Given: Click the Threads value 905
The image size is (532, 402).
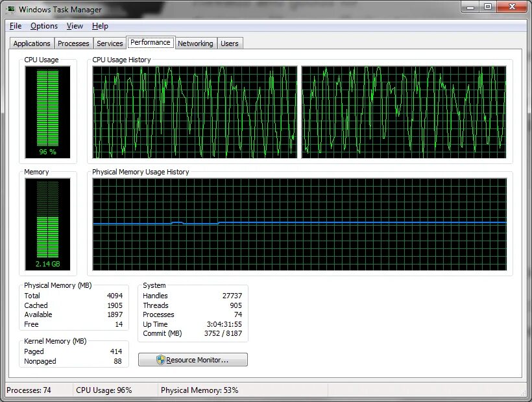Looking at the screenshot, I should [236, 305].
